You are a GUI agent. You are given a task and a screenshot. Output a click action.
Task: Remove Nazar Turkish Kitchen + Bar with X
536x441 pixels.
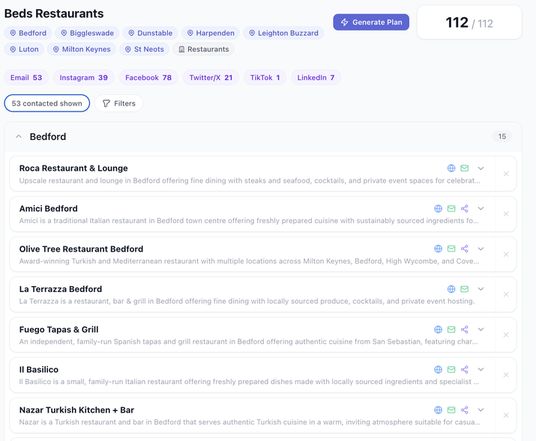pyautogui.click(x=506, y=415)
